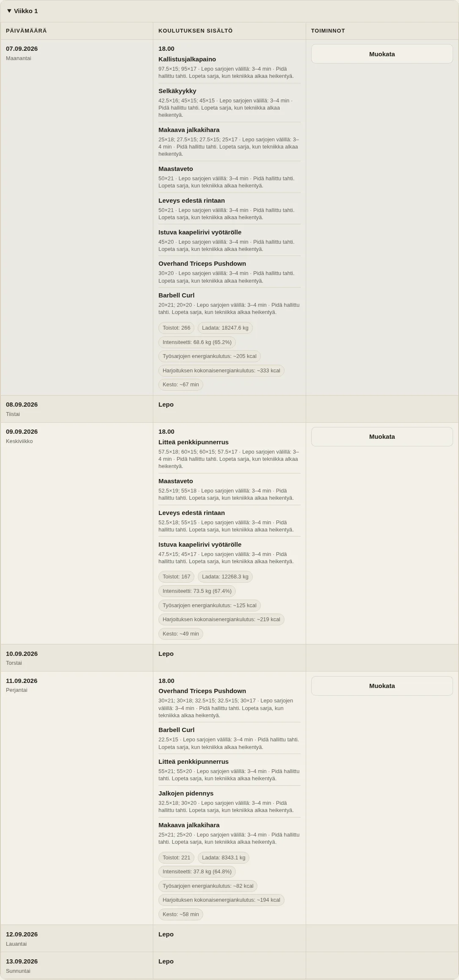Click the Kesto: ~67 min chip
Image resolution: width=459 pixels, height=980 pixels.
(181, 385)
